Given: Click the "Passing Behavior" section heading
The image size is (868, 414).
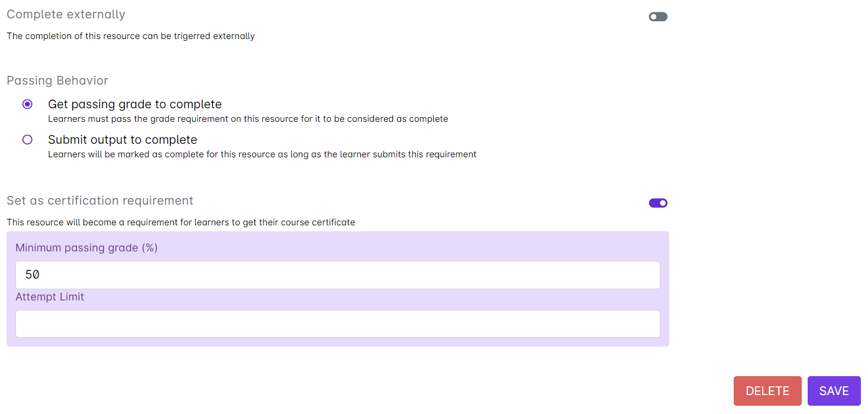Looking at the screenshot, I should pyautogui.click(x=57, y=80).
